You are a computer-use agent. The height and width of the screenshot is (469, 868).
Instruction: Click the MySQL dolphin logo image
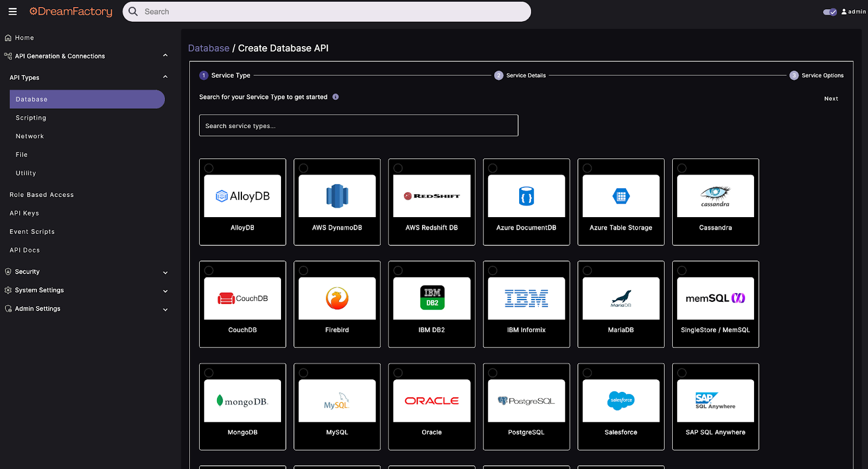pyautogui.click(x=337, y=401)
